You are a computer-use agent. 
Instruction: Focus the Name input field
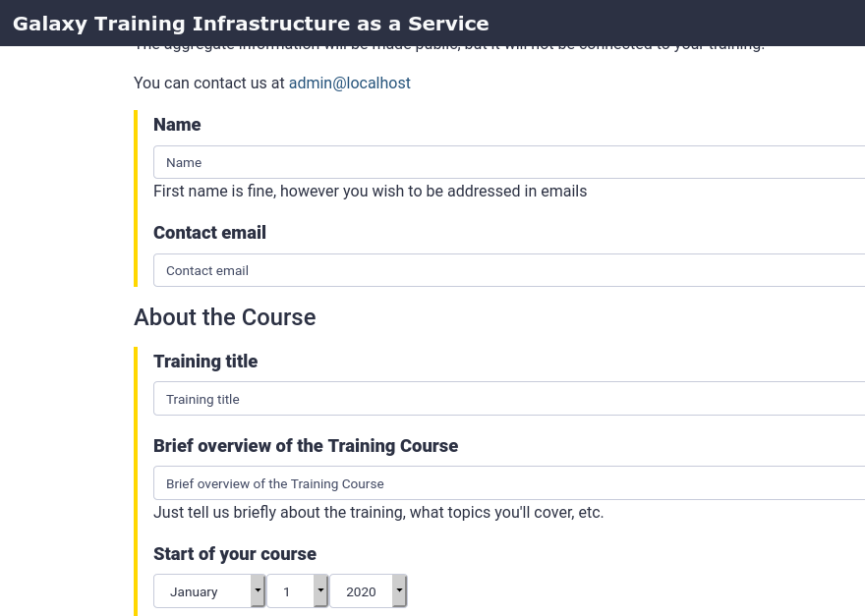click(x=509, y=162)
